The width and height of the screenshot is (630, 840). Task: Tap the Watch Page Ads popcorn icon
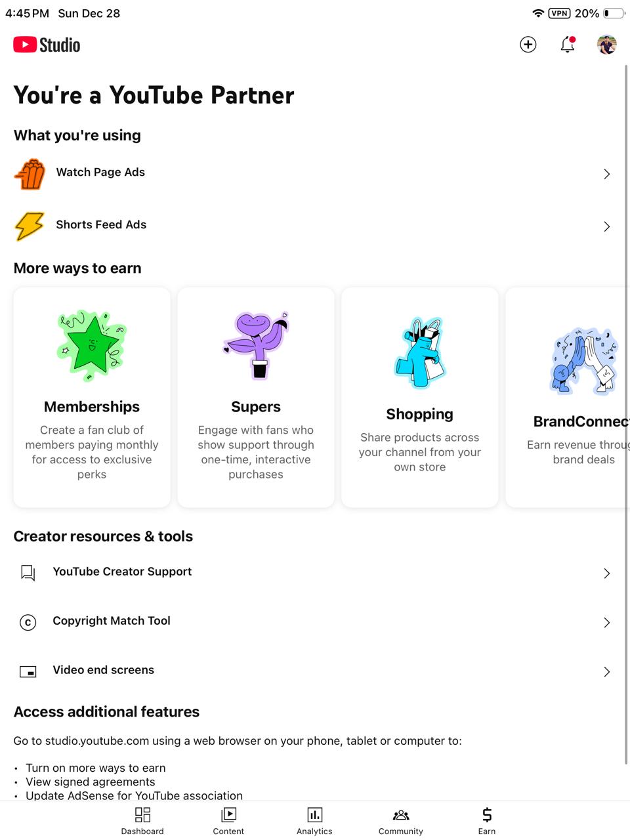(x=30, y=174)
